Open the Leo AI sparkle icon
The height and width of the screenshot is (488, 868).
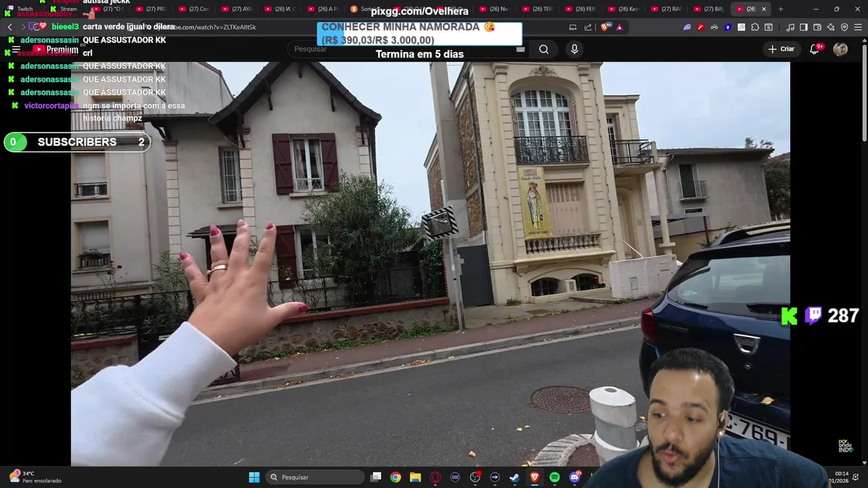pyautogui.click(x=831, y=27)
